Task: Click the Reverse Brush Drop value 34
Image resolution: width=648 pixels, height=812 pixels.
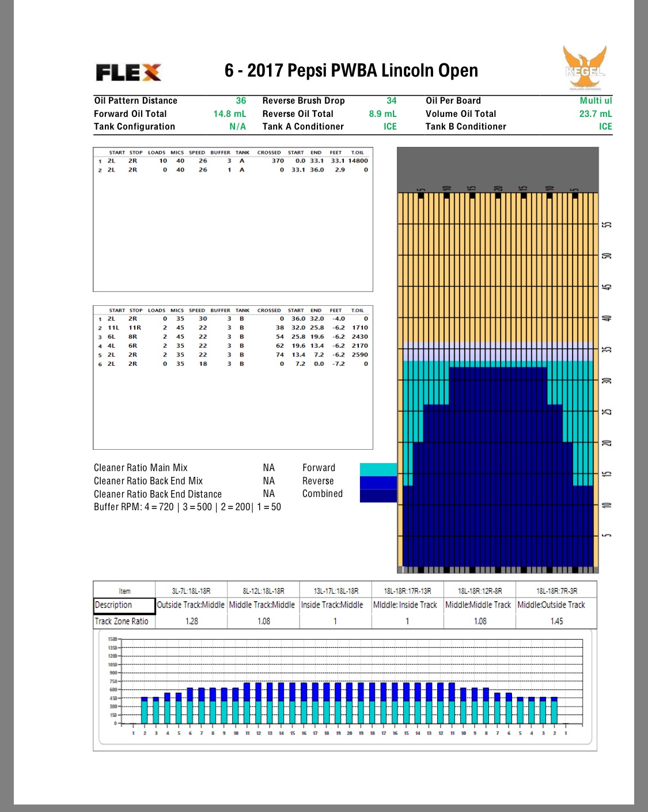Action: [392, 101]
